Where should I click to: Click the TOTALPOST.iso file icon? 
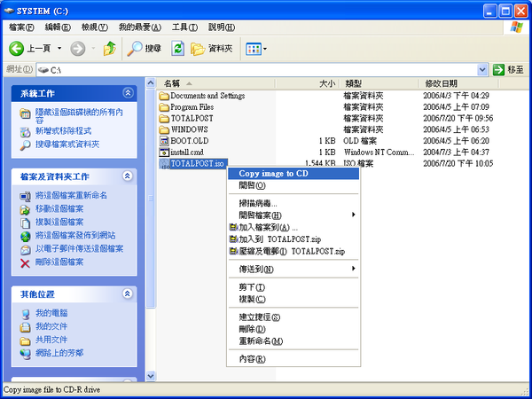click(x=164, y=163)
